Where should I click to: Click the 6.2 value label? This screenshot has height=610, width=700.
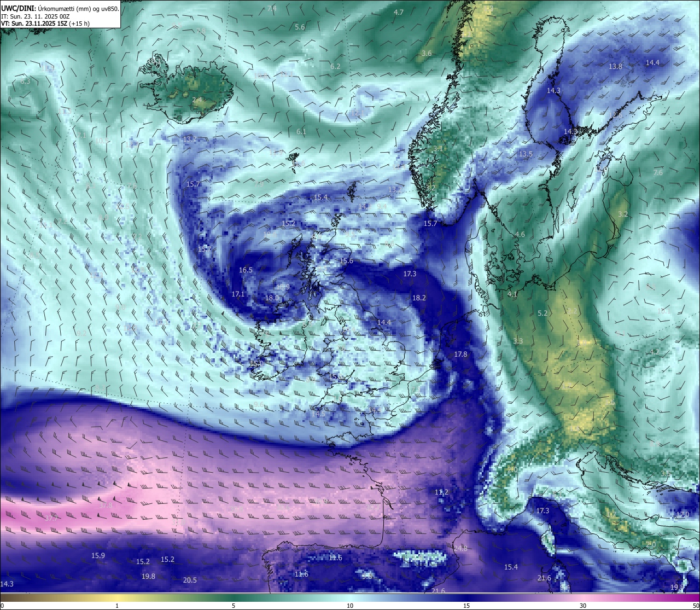click(335, 66)
